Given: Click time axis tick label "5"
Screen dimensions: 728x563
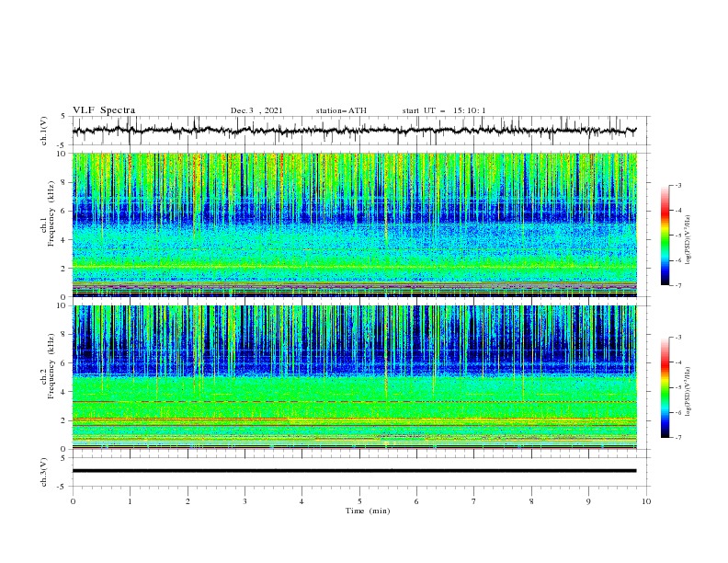Looking at the screenshot, I should tap(359, 501).
